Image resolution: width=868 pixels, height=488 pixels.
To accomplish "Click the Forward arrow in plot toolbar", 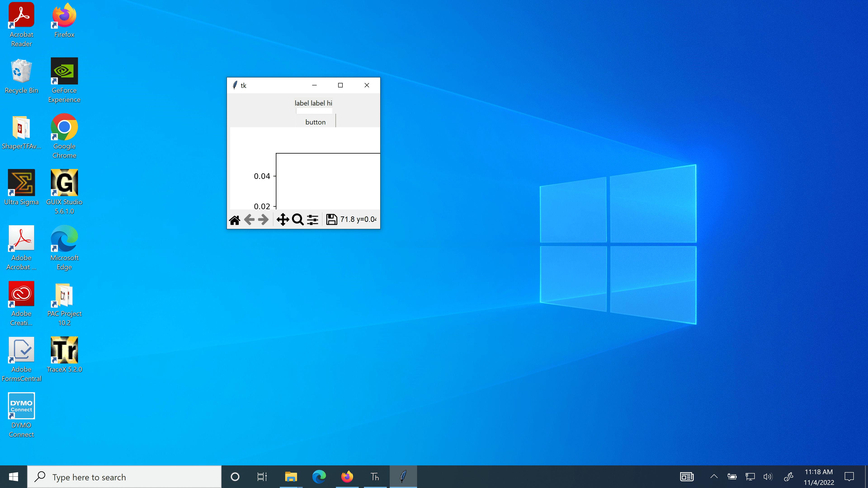I will tap(263, 220).
